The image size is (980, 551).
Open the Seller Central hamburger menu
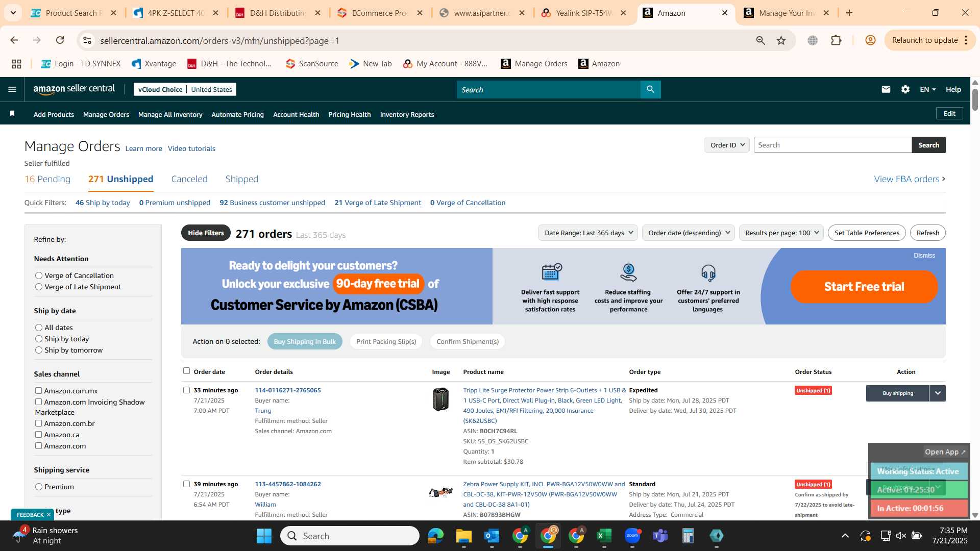(x=12, y=89)
